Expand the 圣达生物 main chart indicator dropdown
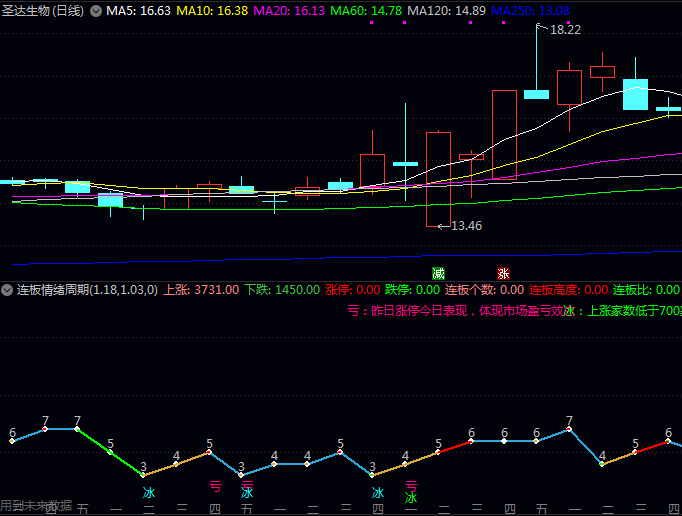 pyautogui.click(x=95, y=11)
